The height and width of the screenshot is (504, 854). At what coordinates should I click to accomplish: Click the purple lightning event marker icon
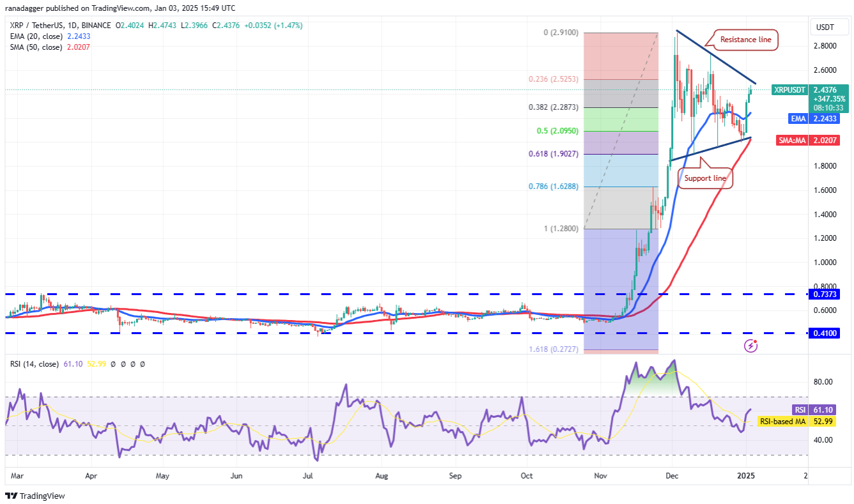(752, 346)
